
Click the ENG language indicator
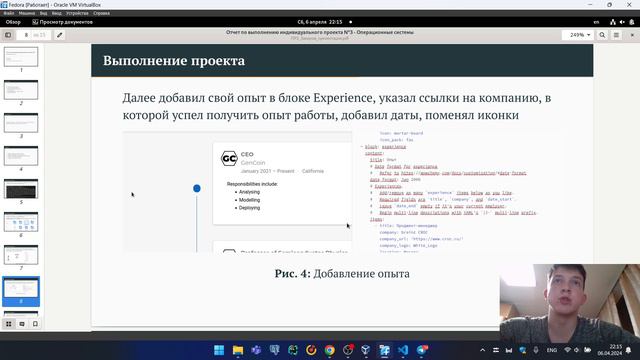[552, 350]
